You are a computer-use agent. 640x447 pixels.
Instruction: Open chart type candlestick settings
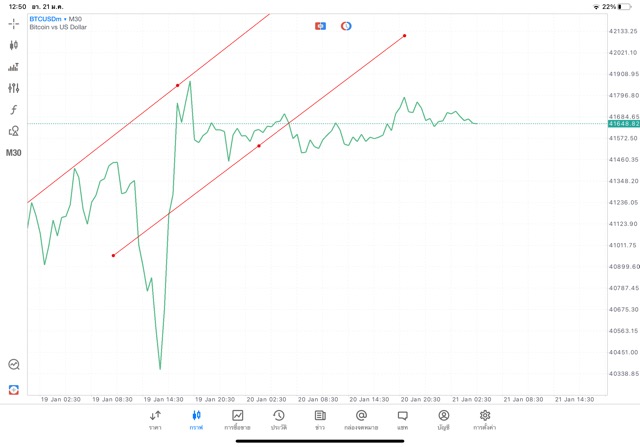pos(14,45)
